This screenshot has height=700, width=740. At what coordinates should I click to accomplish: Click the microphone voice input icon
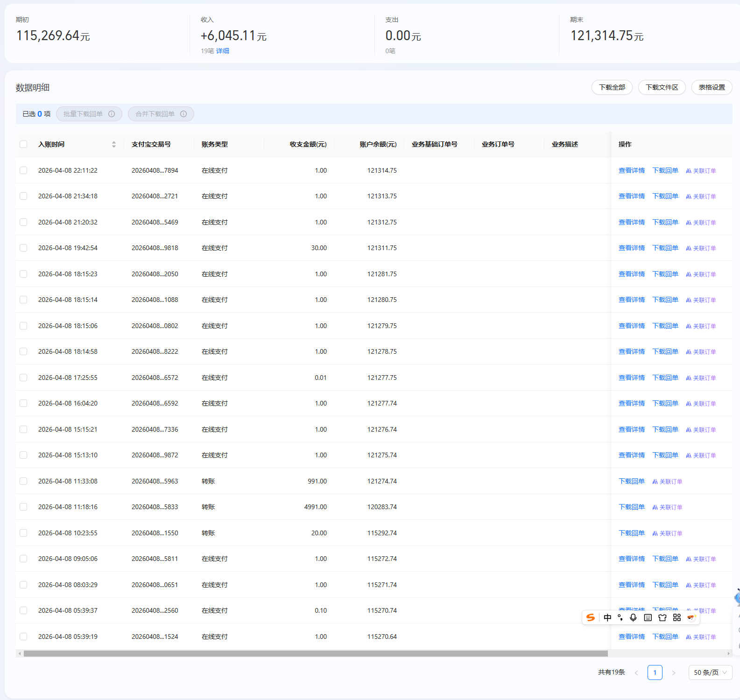pos(633,617)
